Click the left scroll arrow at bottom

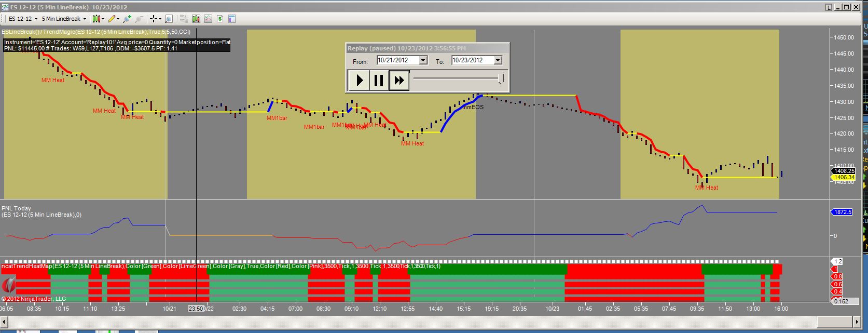pos(5,322)
